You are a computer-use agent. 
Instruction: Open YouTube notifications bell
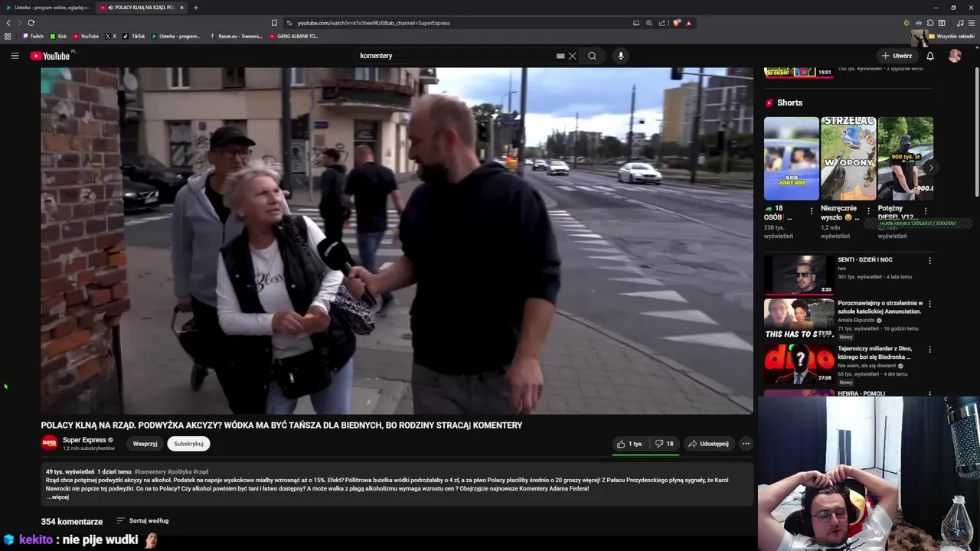930,56
